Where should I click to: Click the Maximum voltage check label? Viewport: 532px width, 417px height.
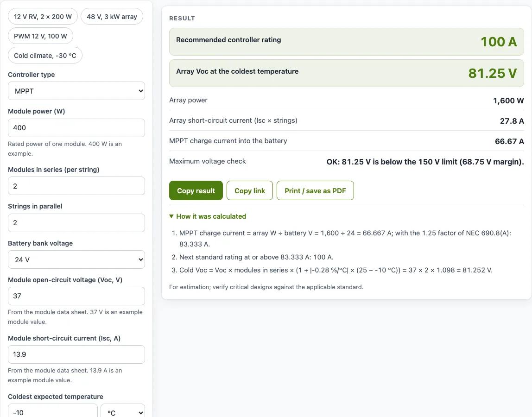[x=207, y=161]
